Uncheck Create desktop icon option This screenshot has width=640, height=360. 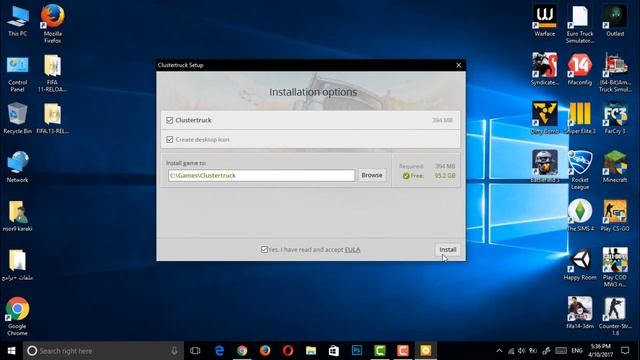pyautogui.click(x=169, y=140)
